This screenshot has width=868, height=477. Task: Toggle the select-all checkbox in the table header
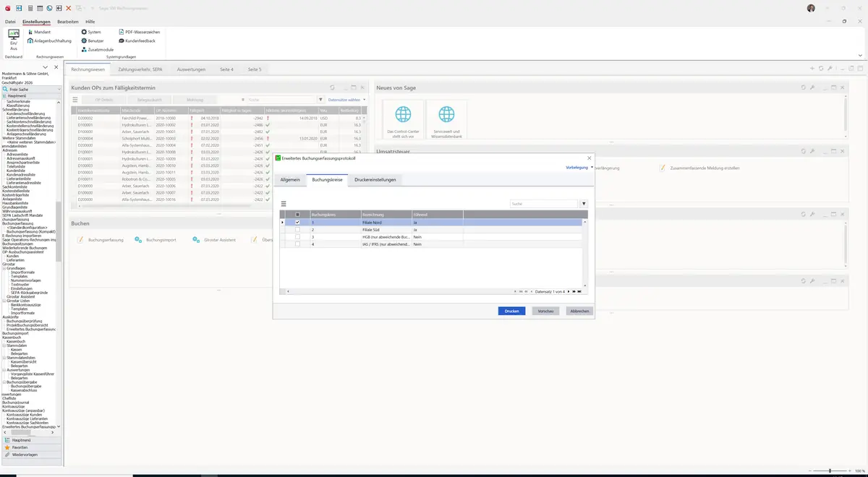[297, 215]
